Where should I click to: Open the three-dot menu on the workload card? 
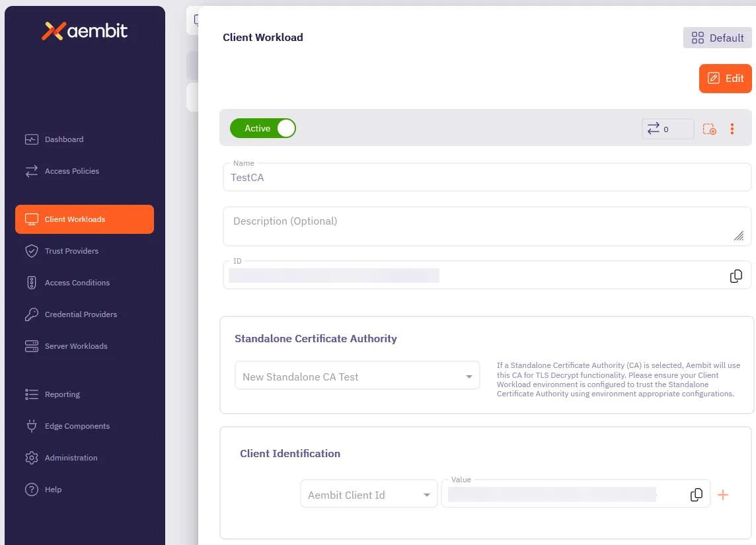732,129
